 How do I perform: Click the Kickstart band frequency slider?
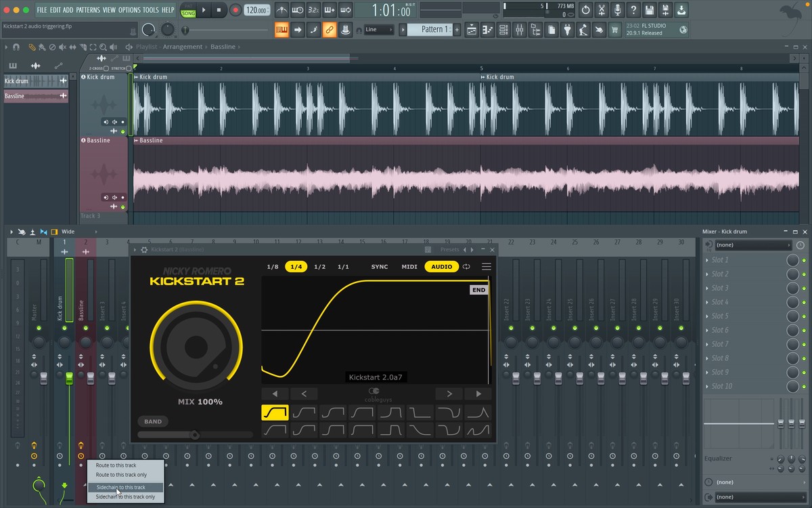(195, 435)
